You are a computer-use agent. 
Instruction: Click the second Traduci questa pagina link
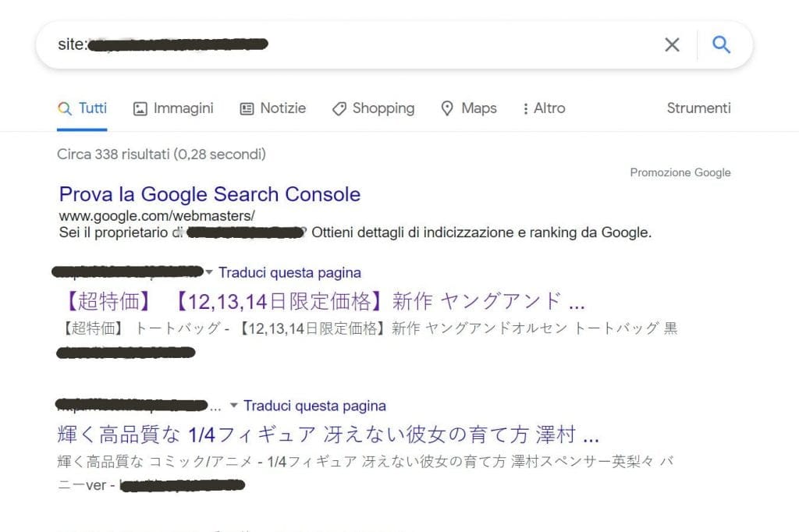click(314, 406)
